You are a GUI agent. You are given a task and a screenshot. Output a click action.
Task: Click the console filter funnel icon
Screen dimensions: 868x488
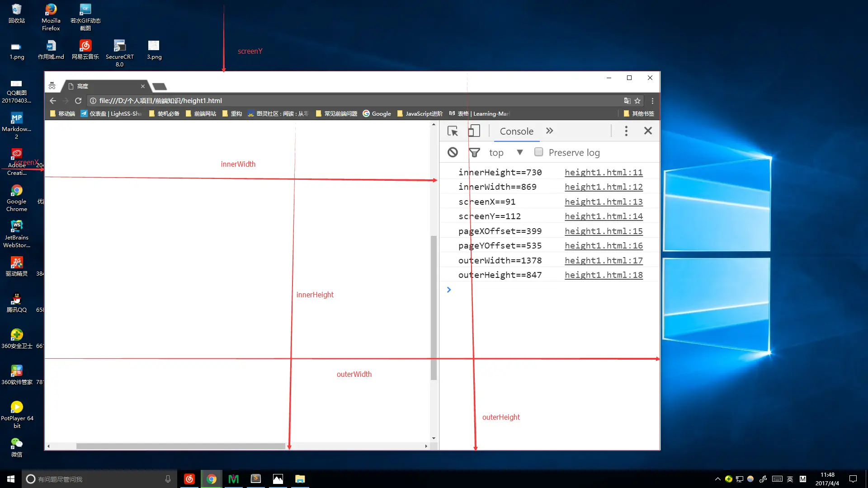pyautogui.click(x=474, y=153)
